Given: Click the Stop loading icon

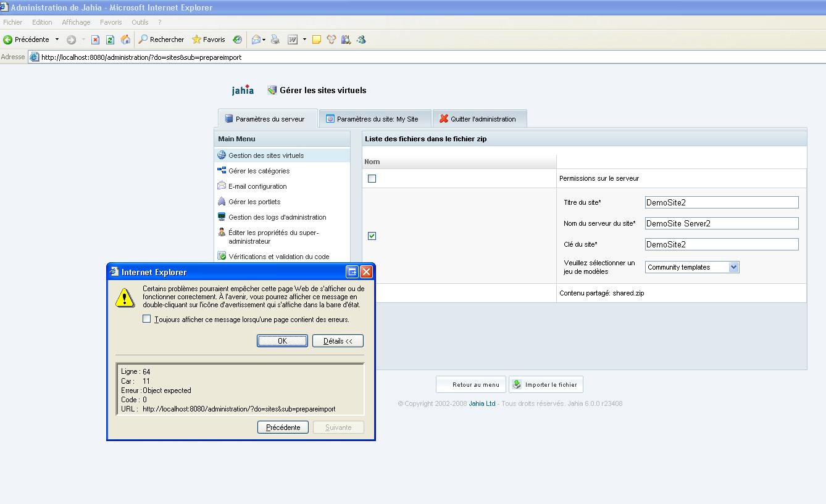Looking at the screenshot, I should click(x=95, y=39).
